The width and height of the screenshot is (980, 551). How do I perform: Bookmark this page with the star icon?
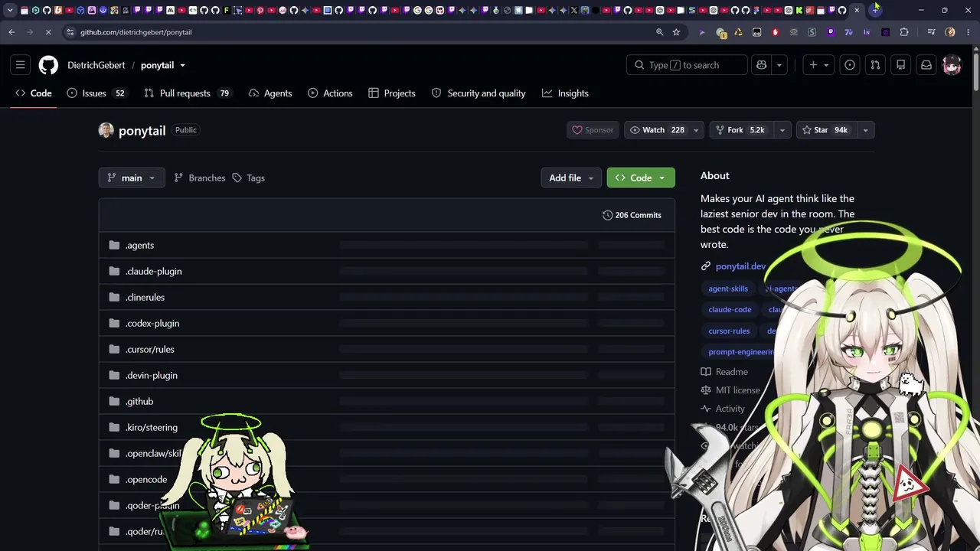676,32
